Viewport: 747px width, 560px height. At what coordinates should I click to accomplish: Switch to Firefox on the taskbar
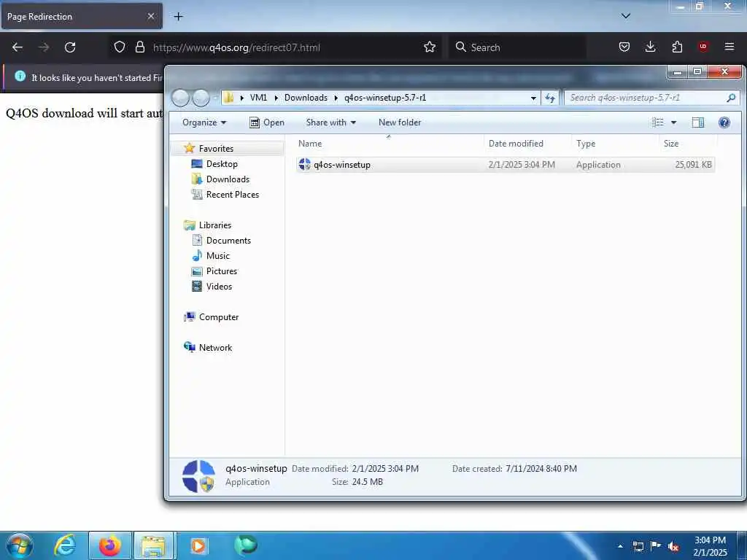pyautogui.click(x=109, y=545)
